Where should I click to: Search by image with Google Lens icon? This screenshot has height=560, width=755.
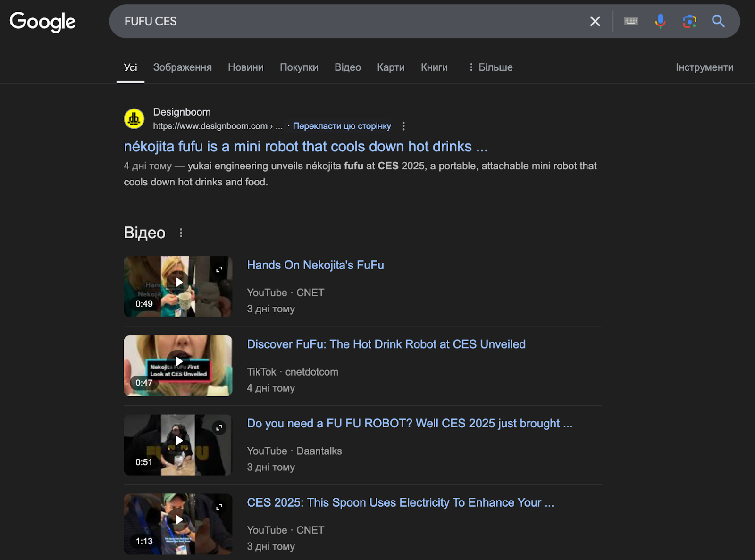click(689, 21)
